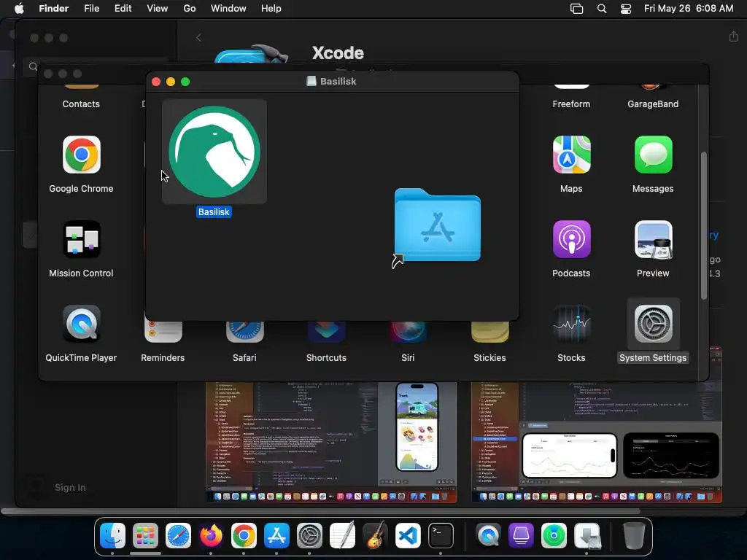The height and width of the screenshot is (560, 747).
Task: Open App Store from the Dock
Action: click(276, 535)
